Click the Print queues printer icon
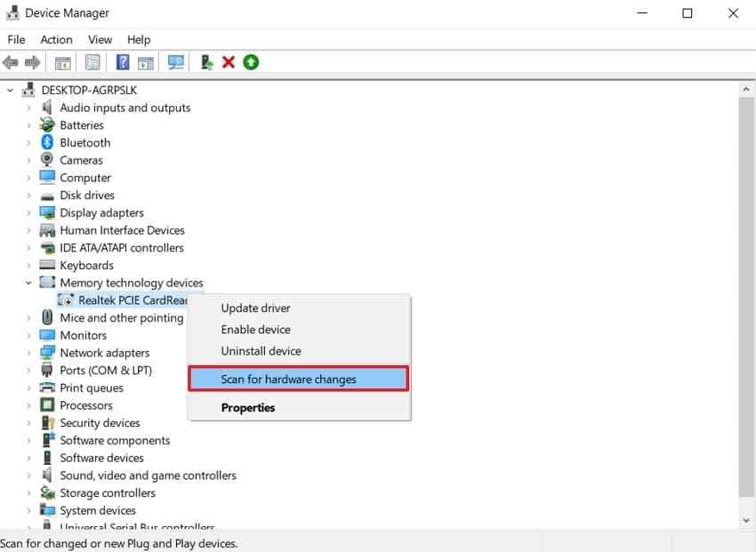Screen dimensions: 756x552 pos(47,388)
